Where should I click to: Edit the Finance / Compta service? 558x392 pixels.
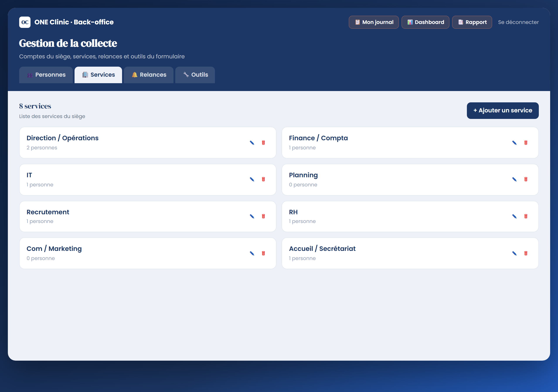[x=514, y=143]
